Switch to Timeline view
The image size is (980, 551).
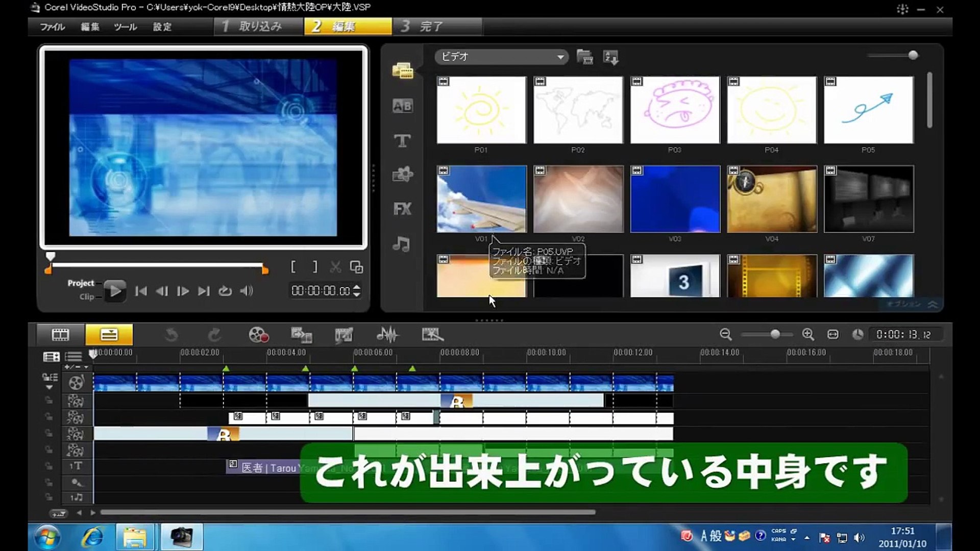tap(109, 335)
